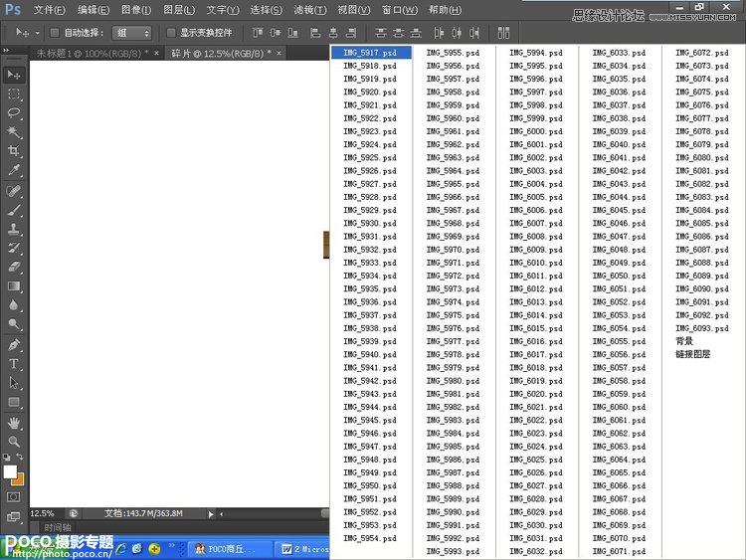Screen dimensions: 746x560
Task: Select the Gradient tool
Action: tap(14, 285)
